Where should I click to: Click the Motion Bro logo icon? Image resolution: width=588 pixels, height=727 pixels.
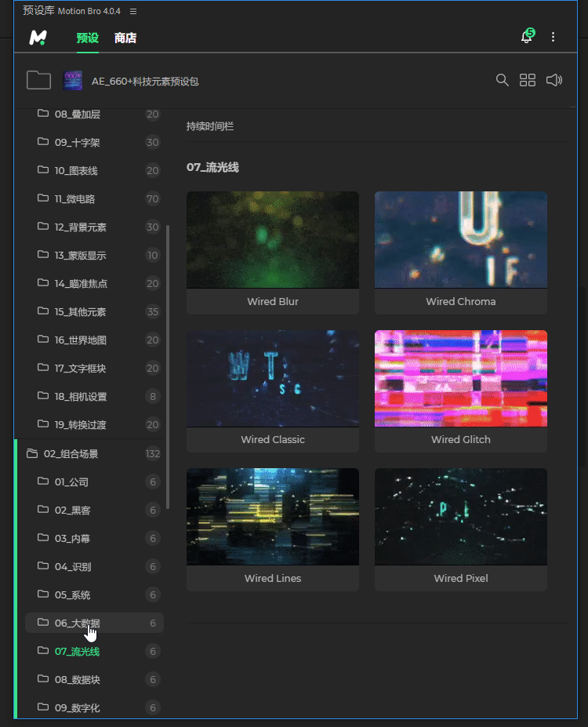[x=38, y=38]
